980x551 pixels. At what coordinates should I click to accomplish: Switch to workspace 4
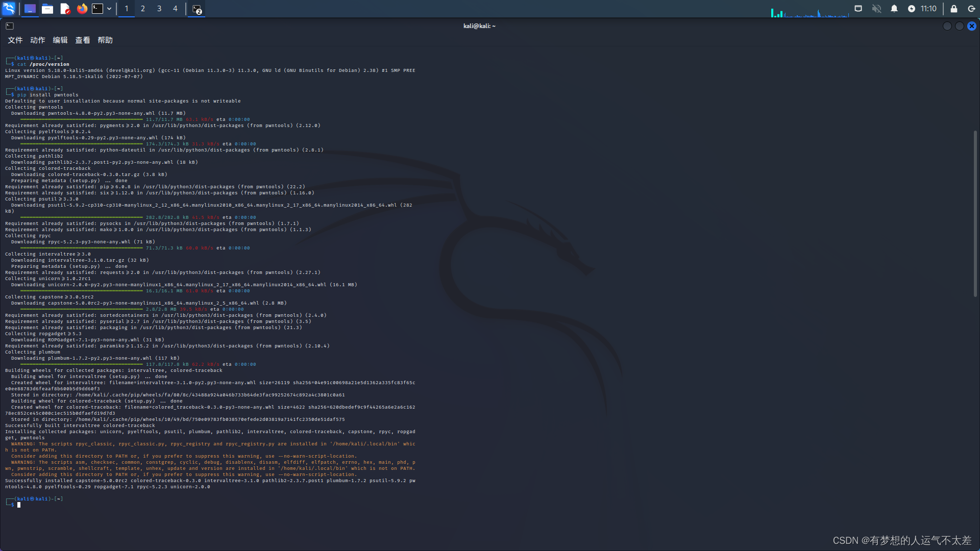[x=175, y=9]
